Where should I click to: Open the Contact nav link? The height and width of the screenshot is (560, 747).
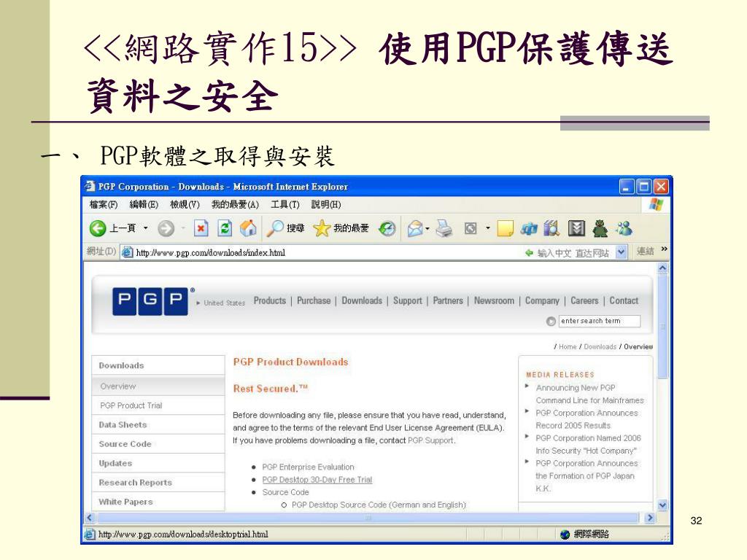coord(624,301)
